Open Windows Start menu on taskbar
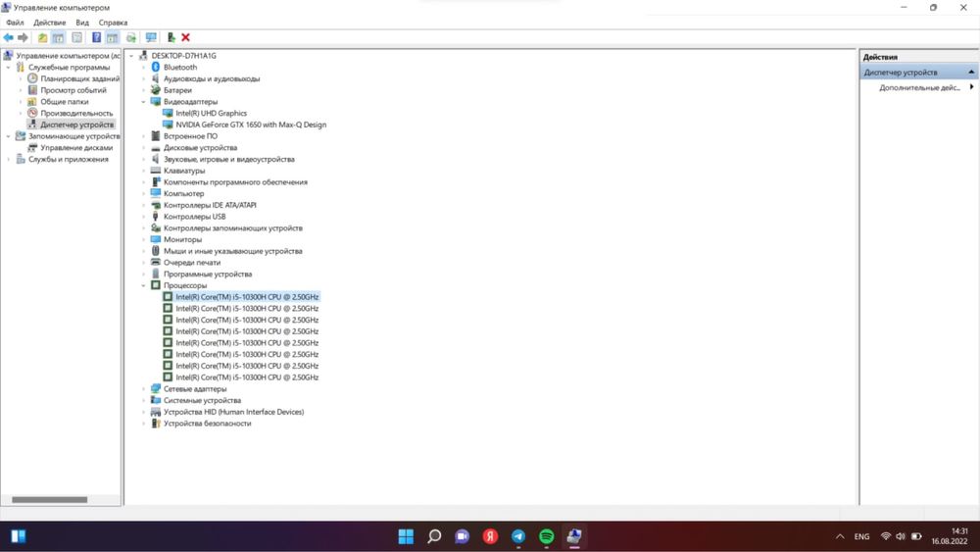Viewport: 980px width, 552px height. tap(407, 536)
